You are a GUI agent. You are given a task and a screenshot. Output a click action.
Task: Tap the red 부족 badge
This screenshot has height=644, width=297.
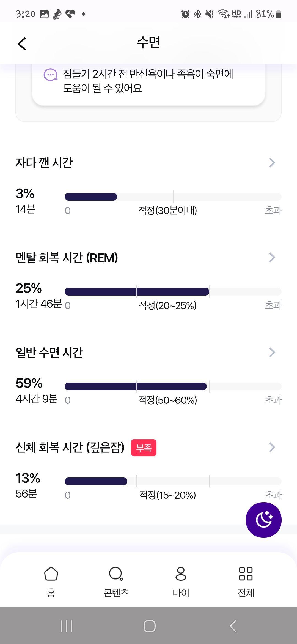[144, 448]
